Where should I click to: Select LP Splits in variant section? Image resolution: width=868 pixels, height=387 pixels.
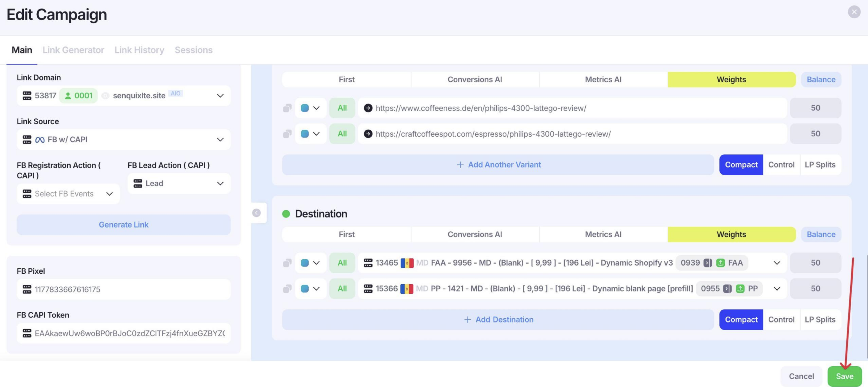(820, 165)
